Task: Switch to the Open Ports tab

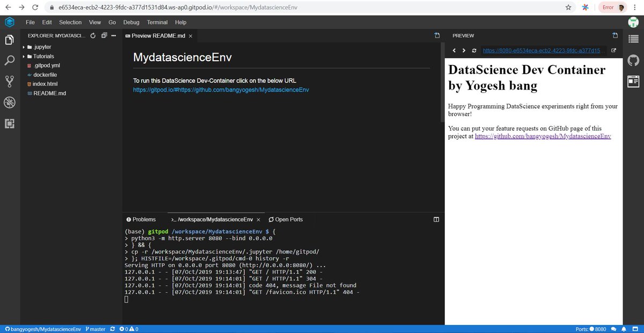Action: click(286, 220)
